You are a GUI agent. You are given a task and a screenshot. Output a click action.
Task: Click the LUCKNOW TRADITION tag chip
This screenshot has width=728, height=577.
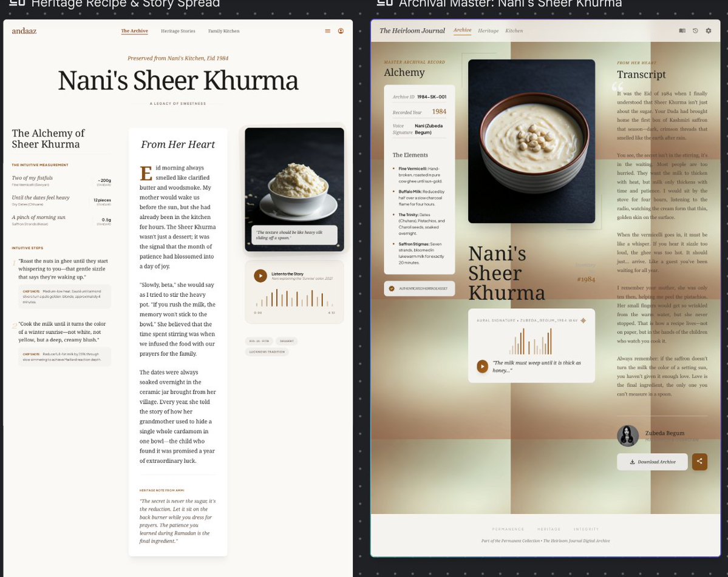pyautogui.click(x=267, y=351)
